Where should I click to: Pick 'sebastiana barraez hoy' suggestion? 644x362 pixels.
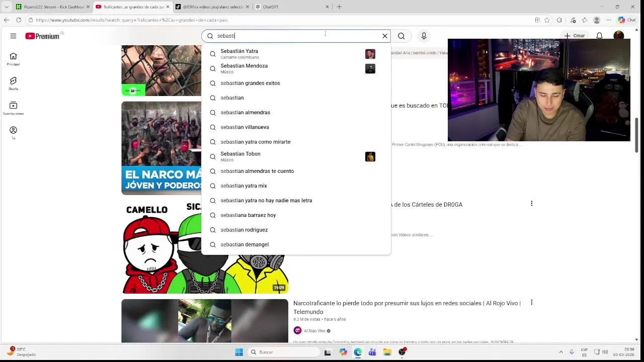click(x=296, y=215)
